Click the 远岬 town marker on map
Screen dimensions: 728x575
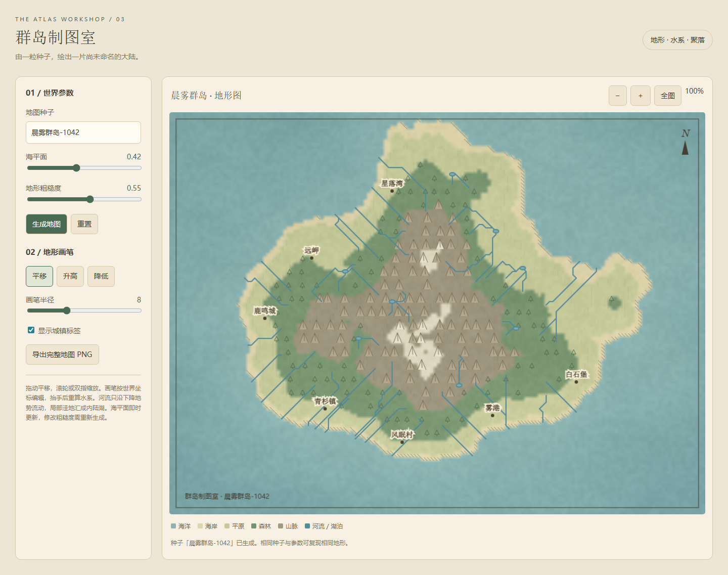311,258
